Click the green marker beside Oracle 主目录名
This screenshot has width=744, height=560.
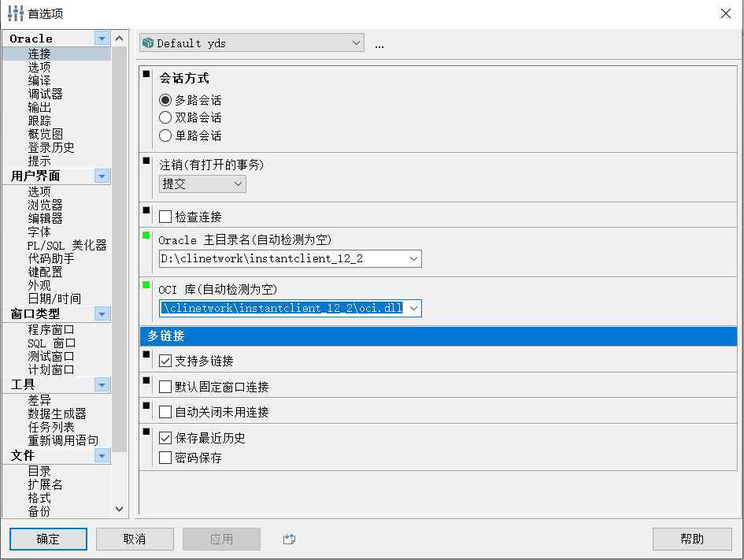click(146, 235)
